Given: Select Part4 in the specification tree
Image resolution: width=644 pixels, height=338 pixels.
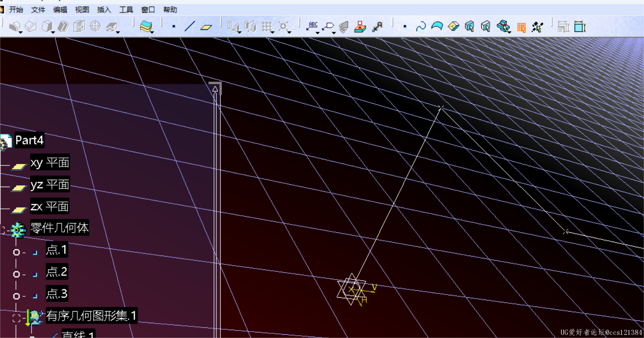Looking at the screenshot, I should pos(29,140).
